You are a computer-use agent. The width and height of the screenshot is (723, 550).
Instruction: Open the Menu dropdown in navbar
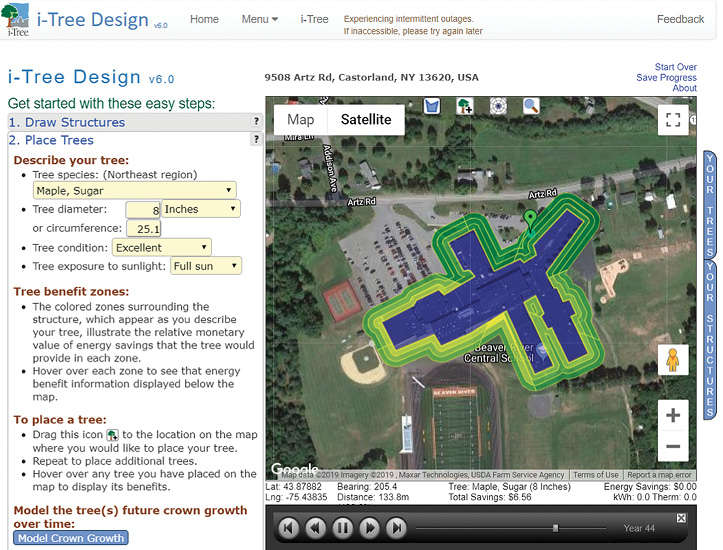click(x=260, y=19)
